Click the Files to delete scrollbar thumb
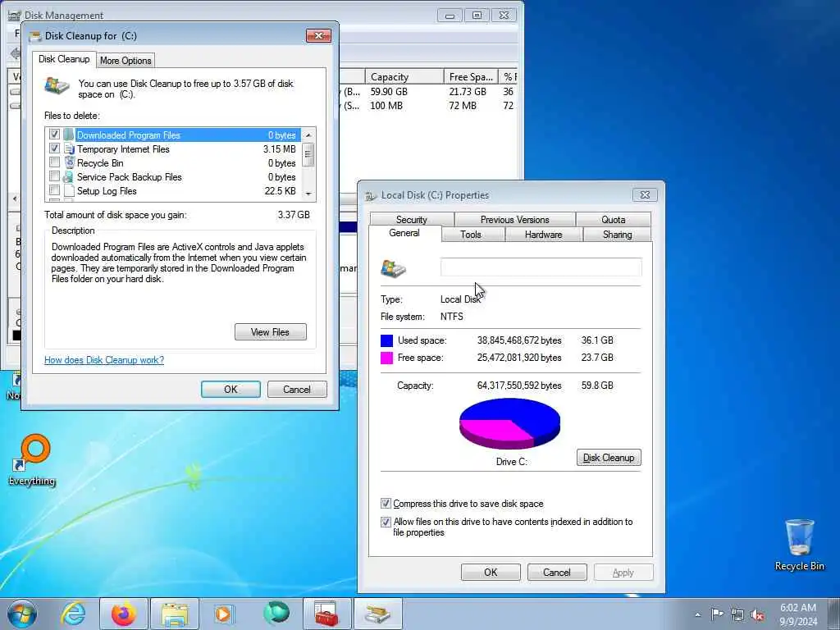Screen dimensions: 840x630 tap(308, 155)
